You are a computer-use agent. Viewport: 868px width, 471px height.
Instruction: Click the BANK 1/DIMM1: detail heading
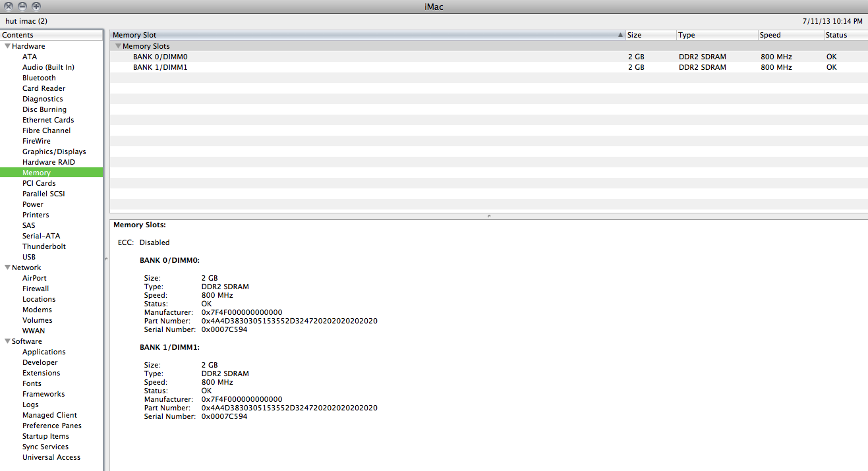point(169,346)
